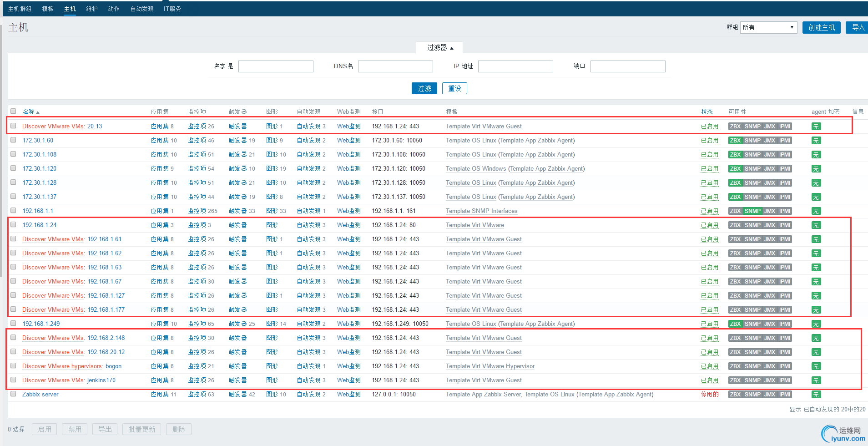This screenshot has width=868, height=446.
Task: Open host bogon configuration
Action: tap(114, 366)
